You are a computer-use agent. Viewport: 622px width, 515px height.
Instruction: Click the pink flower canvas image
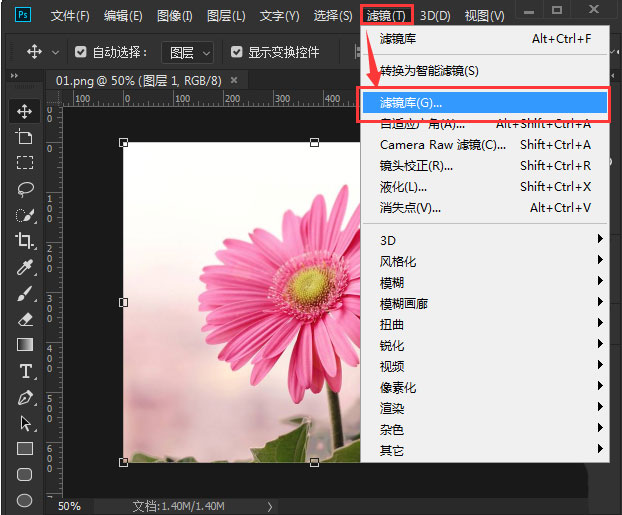242,302
